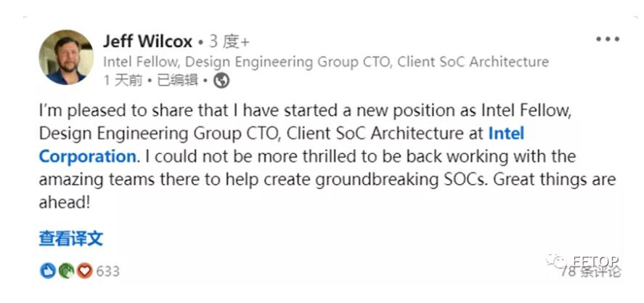
Task: Click the 3 度+ connection degree label
Action: click(229, 41)
